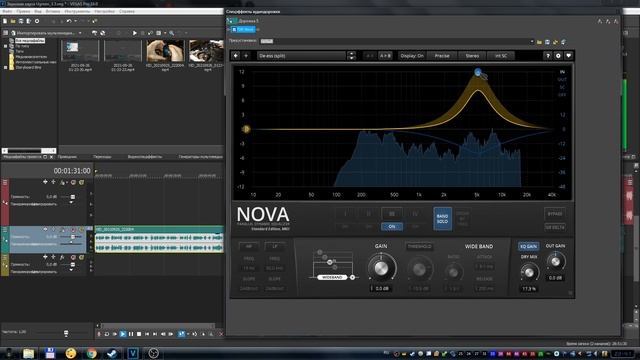Click go to start transport button
The width and height of the screenshot is (640, 360).
[x=147, y=334]
